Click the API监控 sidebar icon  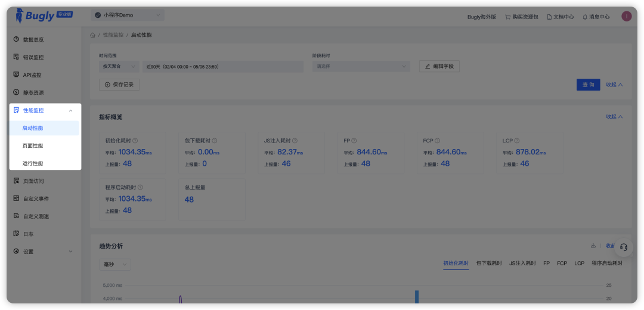click(x=17, y=75)
